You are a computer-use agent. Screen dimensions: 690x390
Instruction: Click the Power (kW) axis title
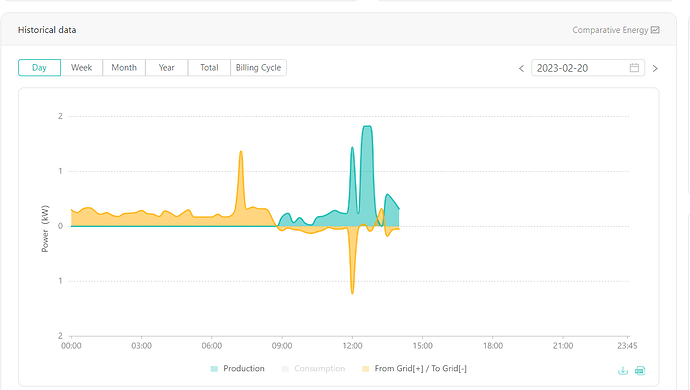point(45,229)
